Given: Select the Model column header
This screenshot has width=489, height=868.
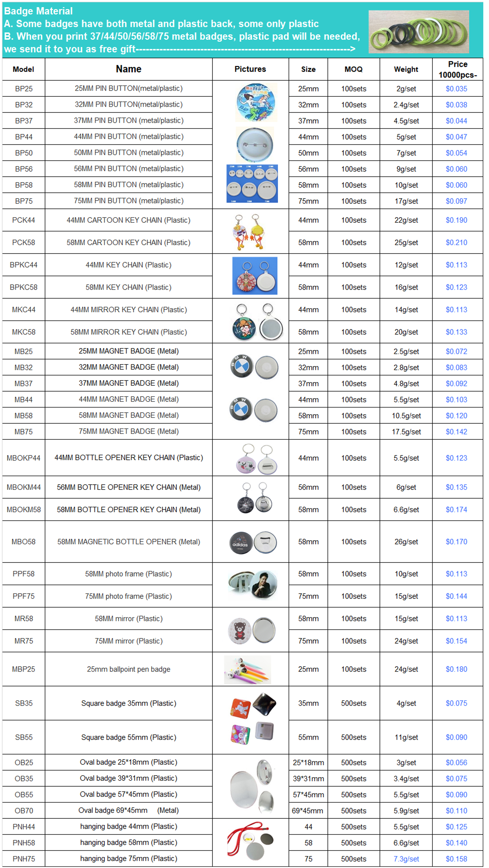Looking at the screenshot, I should click(23, 69).
